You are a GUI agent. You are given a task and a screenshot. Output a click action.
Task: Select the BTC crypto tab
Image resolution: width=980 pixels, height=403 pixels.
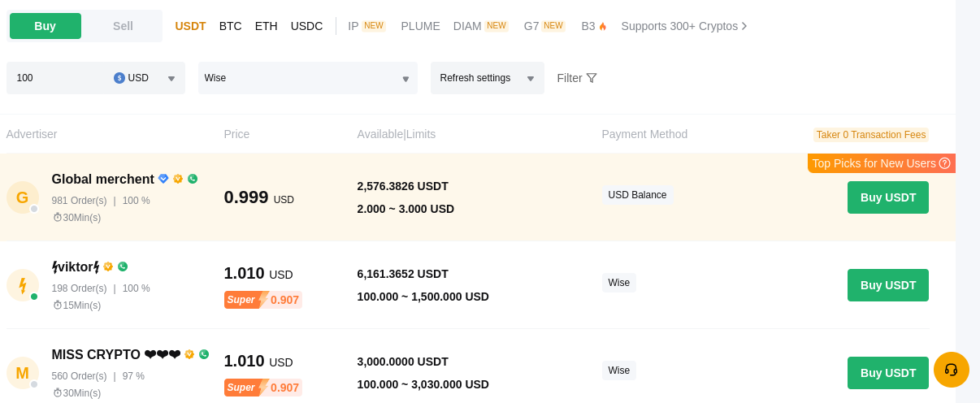click(x=230, y=26)
